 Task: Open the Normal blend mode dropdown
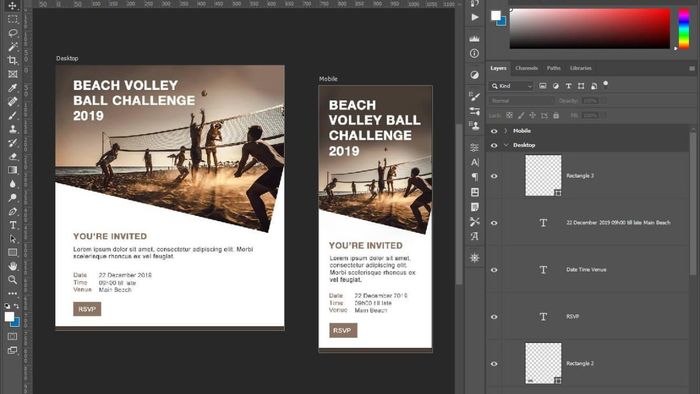(x=521, y=101)
